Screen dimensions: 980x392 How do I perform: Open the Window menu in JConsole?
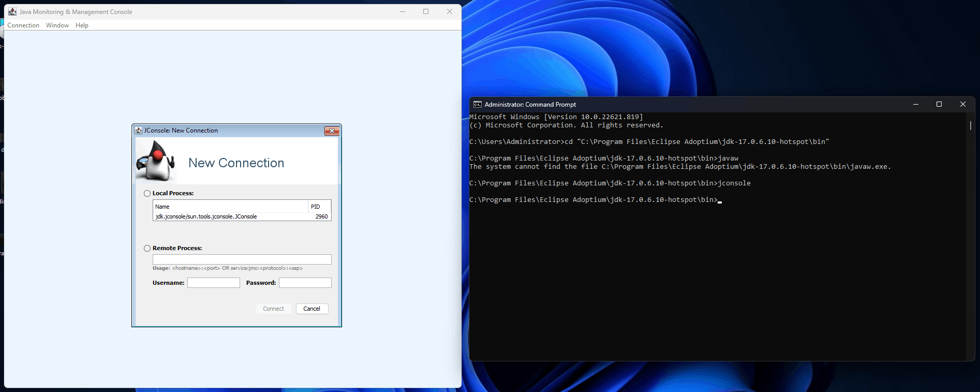click(57, 25)
